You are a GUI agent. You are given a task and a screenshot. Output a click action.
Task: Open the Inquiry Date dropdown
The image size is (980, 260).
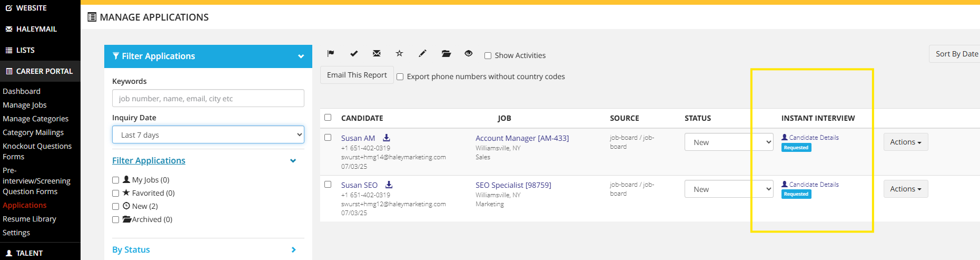pos(208,135)
